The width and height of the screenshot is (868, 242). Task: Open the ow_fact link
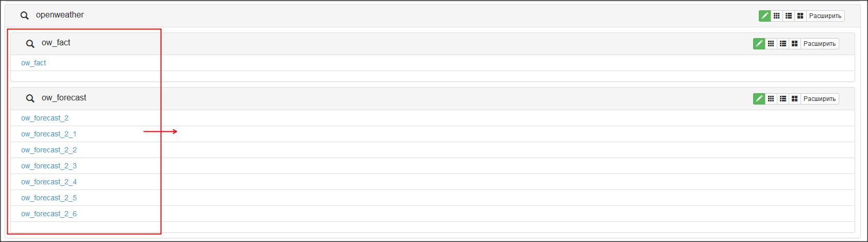pyautogui.click(x=33, y=63)
